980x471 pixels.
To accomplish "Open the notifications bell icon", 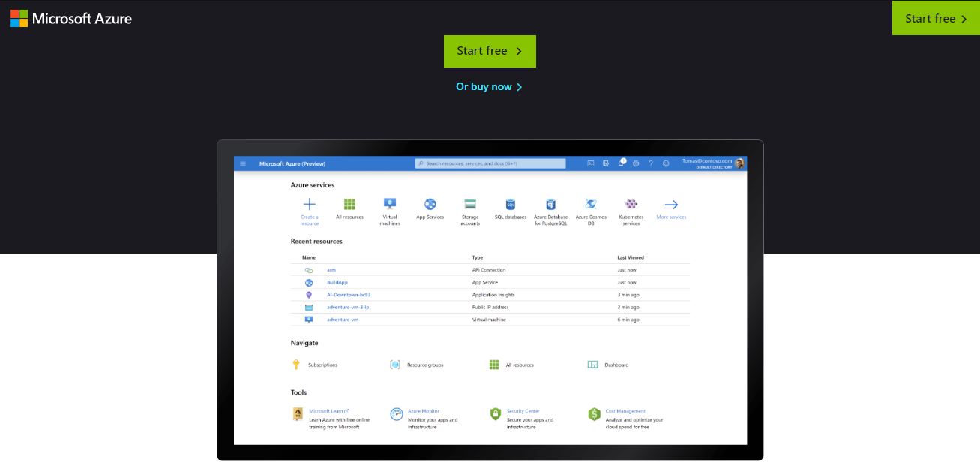I will [621, 163].
